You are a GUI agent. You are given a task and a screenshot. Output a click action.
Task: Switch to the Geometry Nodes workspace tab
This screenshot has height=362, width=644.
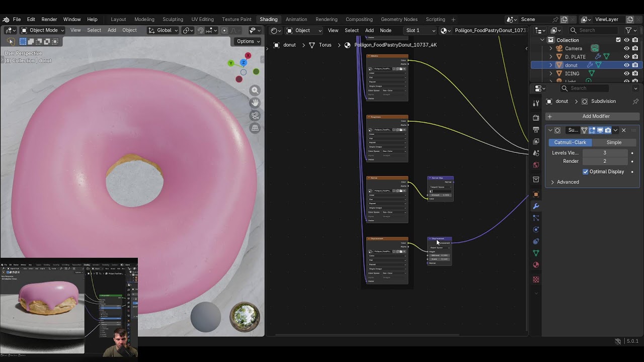[399, 19]
